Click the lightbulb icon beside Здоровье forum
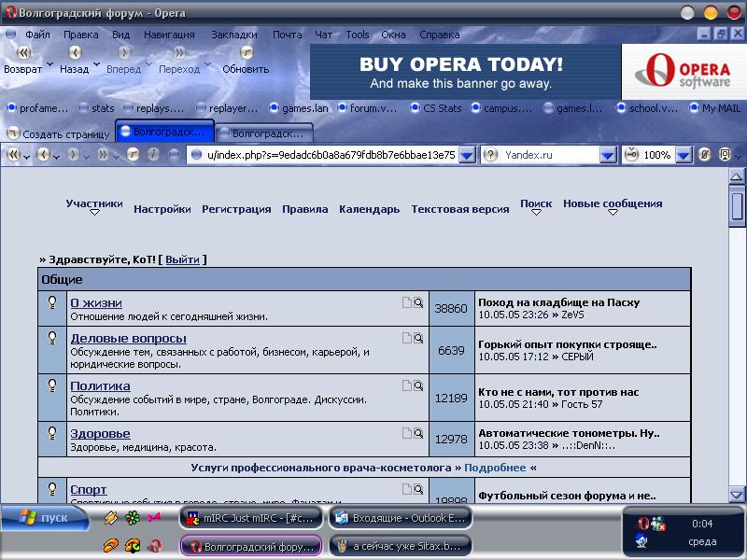The image size is (747, 560). [53, 432]
